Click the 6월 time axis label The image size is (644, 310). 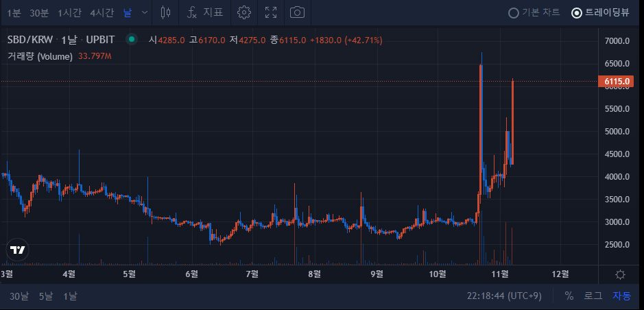(x=192, y=274)
